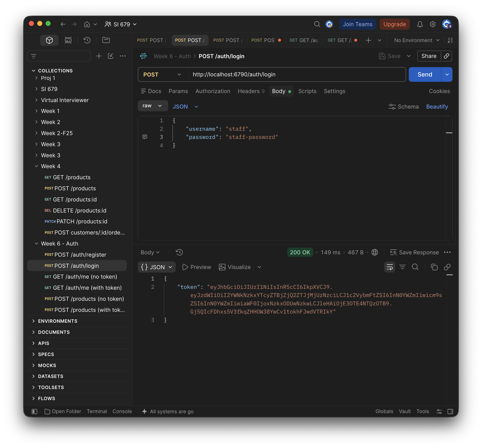This screenshot has height=448, width=482.
Task: Click the plus icon to create new collection
Action: [99, 56]
